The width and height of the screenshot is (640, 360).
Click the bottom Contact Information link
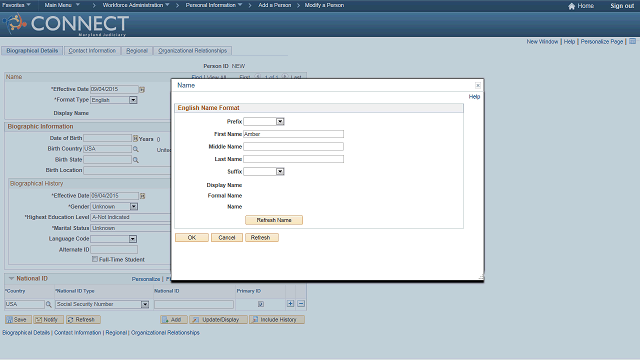tap(78, 333)
